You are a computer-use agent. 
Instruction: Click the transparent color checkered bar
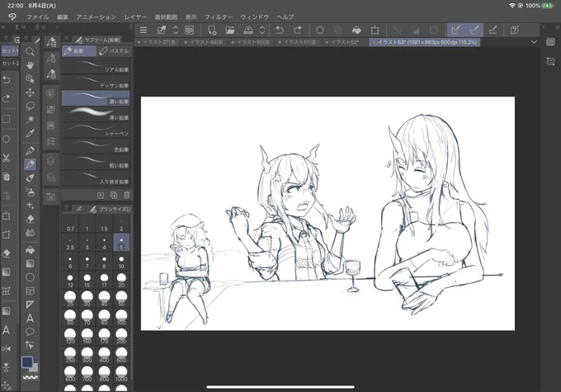click(x=30, y=377)
